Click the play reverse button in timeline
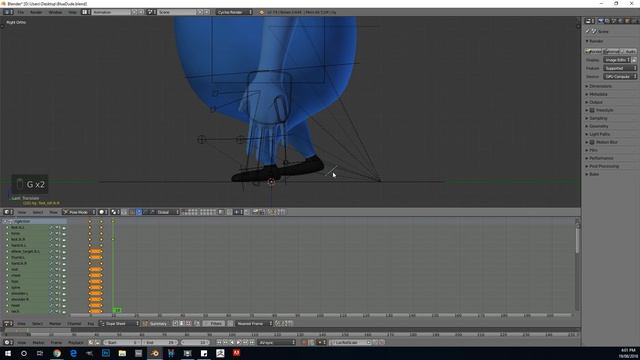Viewport: 640px width, 360px height. [x=232, y=342]
